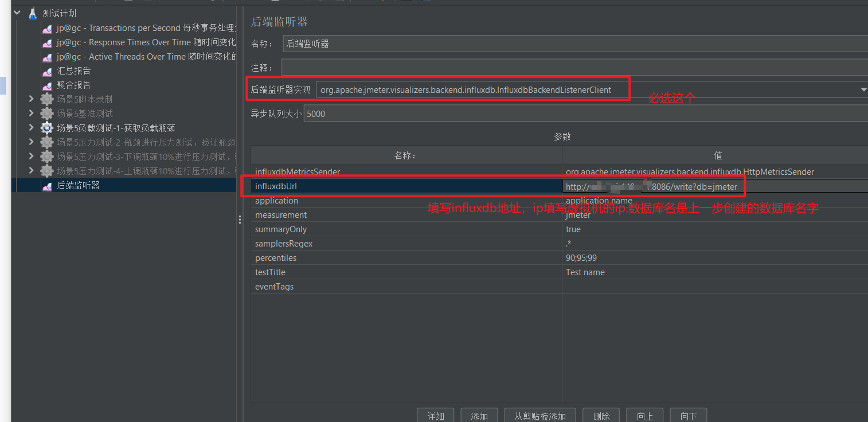Select the 聚合报告 tree item
This screenshot has width=868, height=422.
[74, 85]
